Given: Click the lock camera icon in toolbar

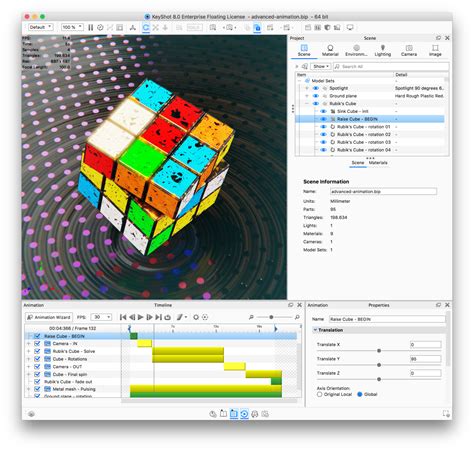Looking at the screenshot, I should pos(257,28).
